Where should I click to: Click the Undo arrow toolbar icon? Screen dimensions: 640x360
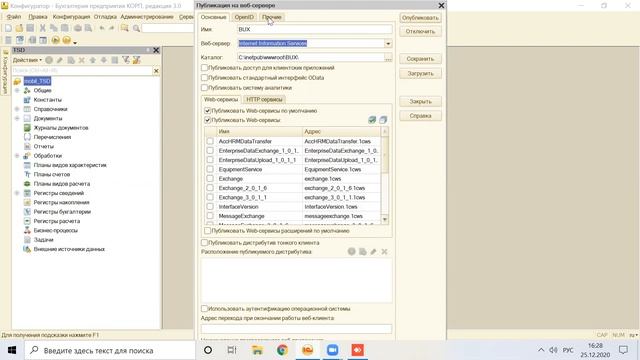click(x=102, y=28)
